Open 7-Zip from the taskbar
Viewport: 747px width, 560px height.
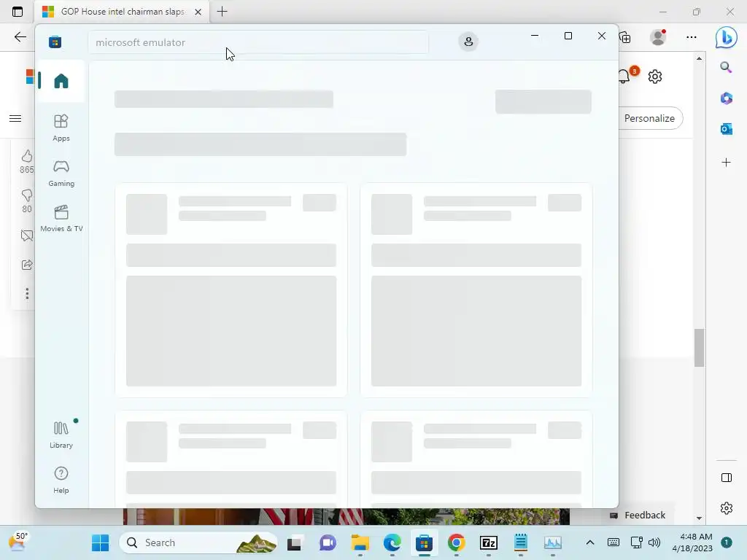(x=488, y=542)
